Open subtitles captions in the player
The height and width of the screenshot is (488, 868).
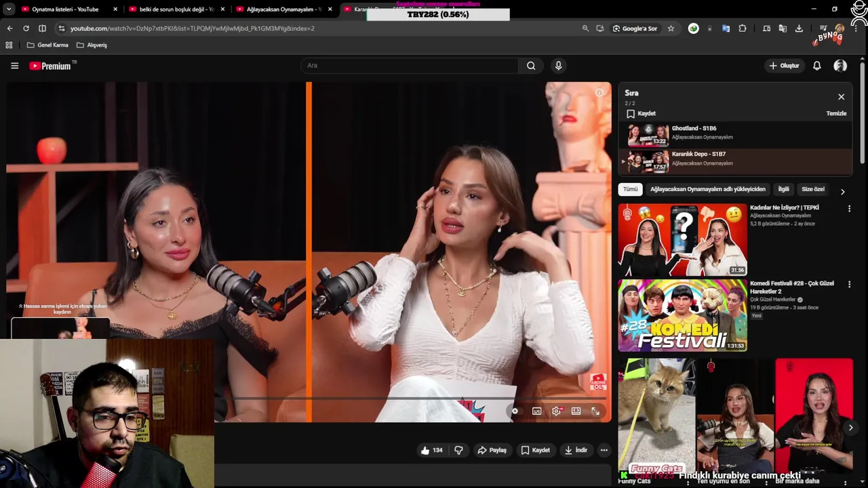point(537,411)
